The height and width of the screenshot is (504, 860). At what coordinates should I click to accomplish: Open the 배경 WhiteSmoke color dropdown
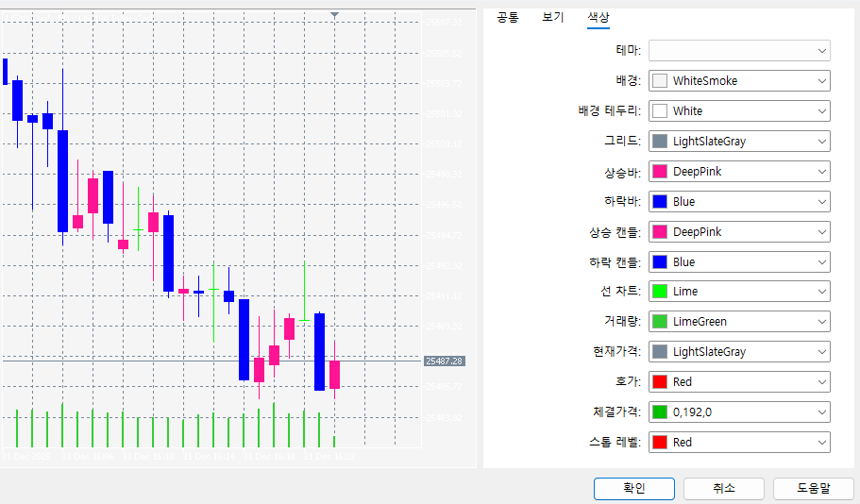click(x=739, y=81)
